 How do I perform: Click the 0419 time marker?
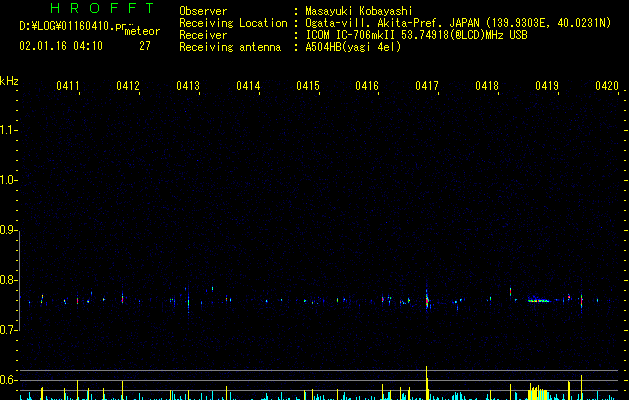click(547, 85)
